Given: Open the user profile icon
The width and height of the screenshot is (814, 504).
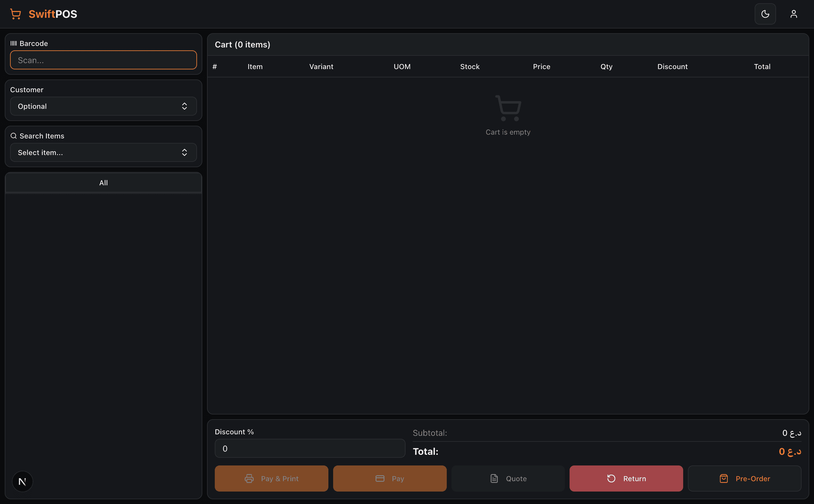Looking at the screenshot, I should click(x=793, y=14).
